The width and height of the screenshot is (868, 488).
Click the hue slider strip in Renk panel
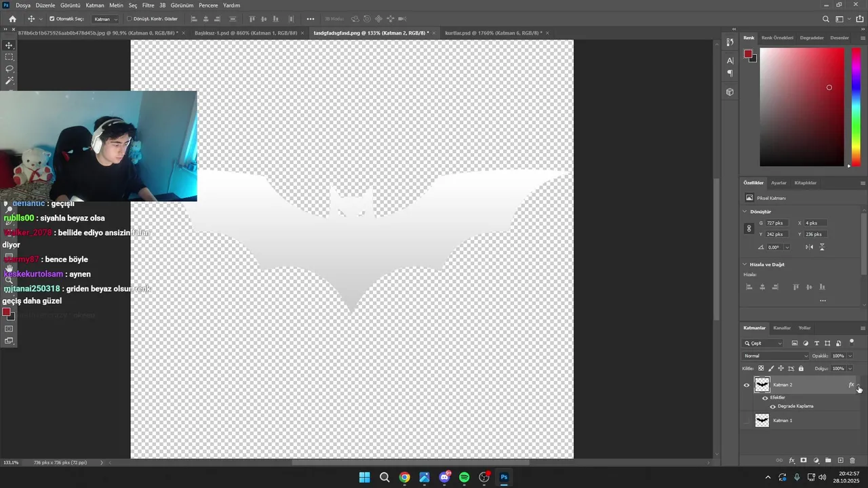(856, 107)
